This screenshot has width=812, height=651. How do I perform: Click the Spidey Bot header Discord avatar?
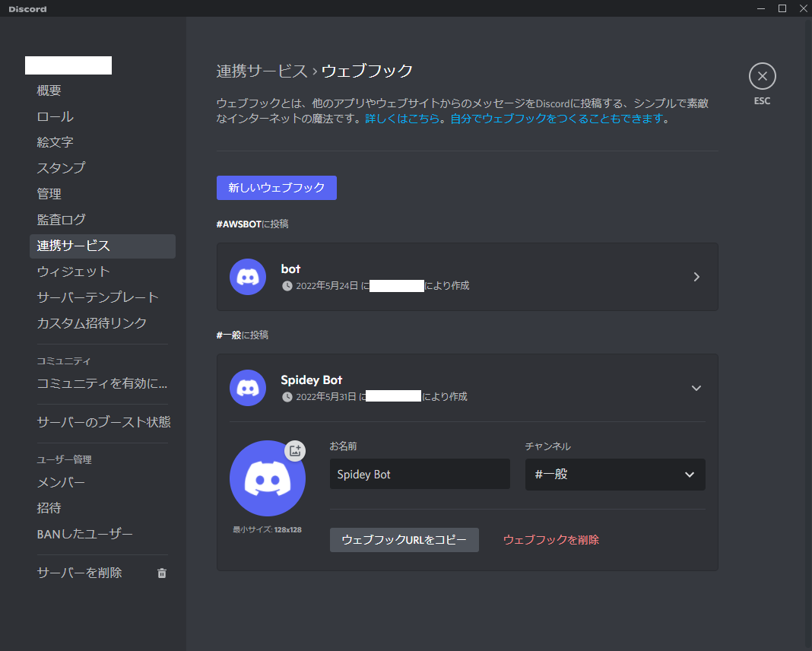point(248,388)
